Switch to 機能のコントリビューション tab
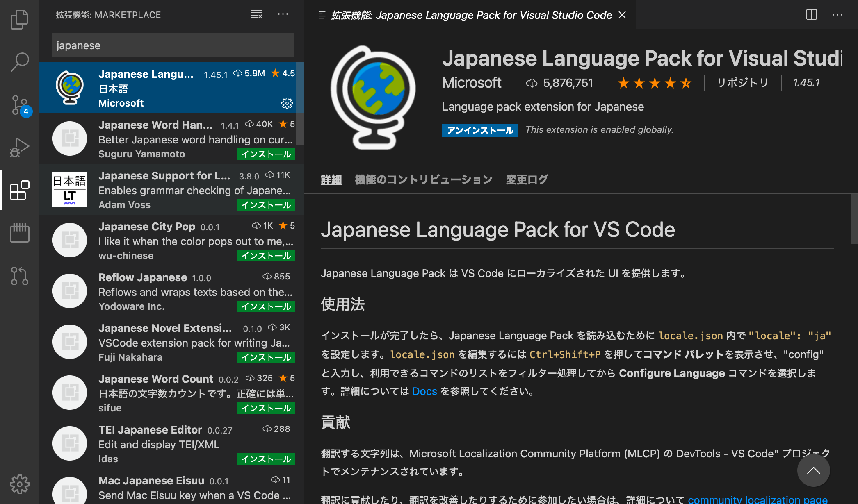Image resolution: width=858 pixels, height=504 pixels. pyautogui.click(x=424, y=179)
